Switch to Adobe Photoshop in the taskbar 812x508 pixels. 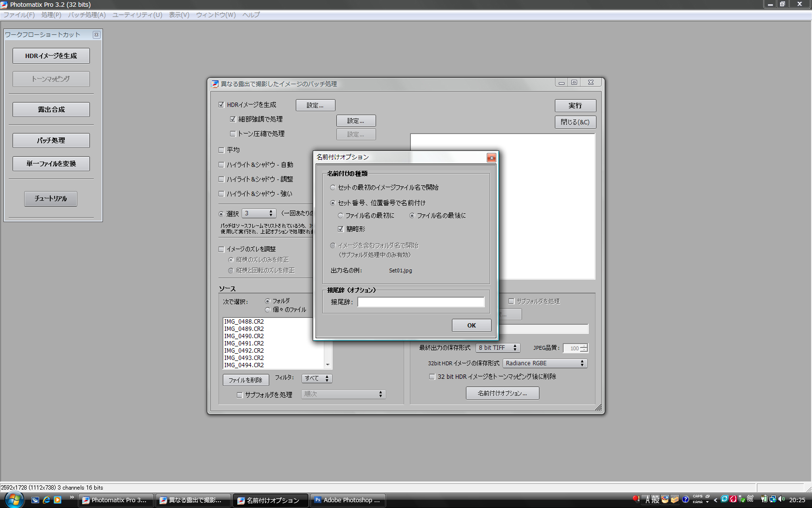(x=348, y=500)
